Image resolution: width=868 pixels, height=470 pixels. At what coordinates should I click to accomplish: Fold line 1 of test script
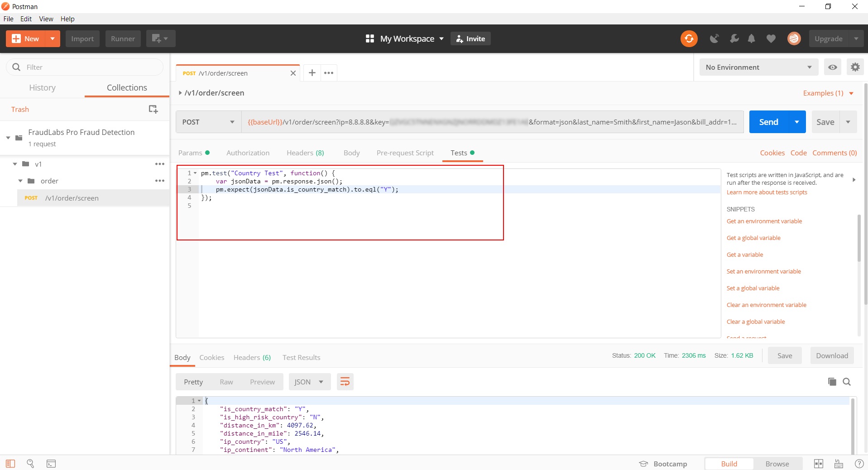(195, 173)
